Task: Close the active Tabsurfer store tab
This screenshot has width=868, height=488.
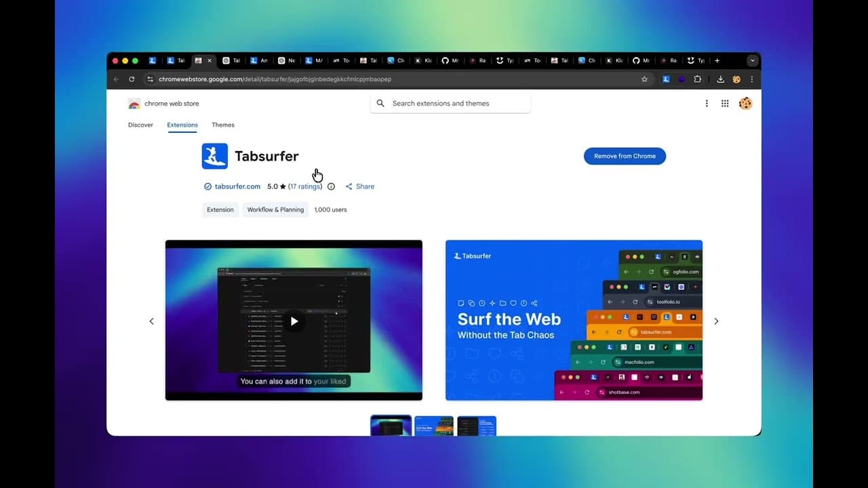Action: [209, 60]
